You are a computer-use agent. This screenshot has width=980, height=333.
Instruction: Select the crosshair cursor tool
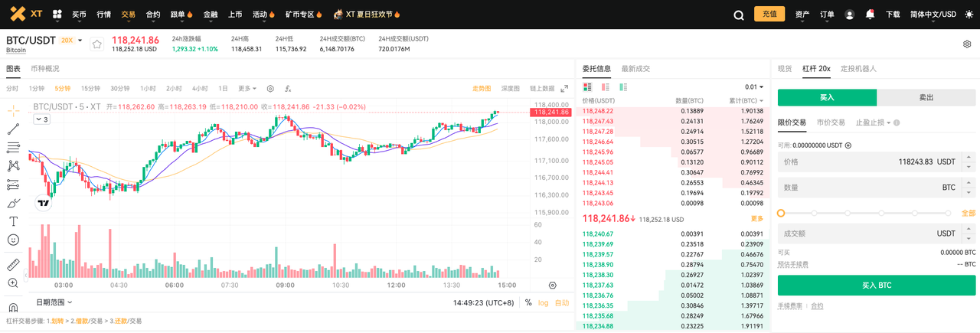13,111
